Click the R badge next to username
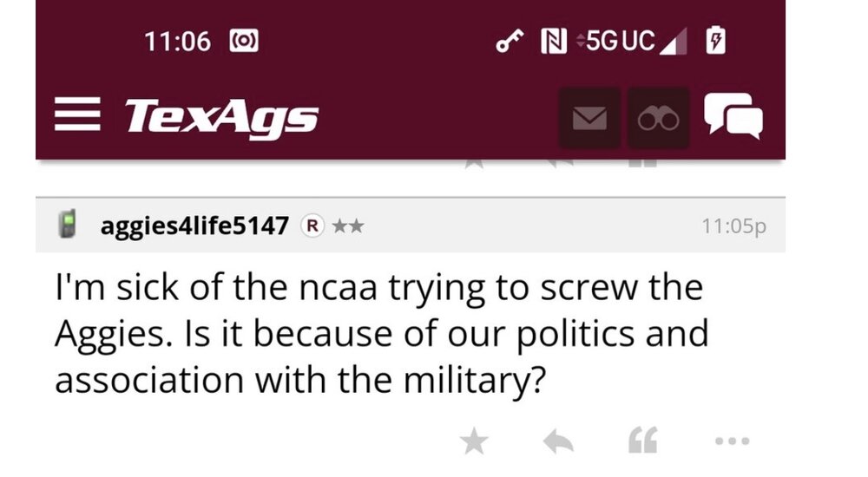Viewport: 868px width, 477px height. [312, 226]
